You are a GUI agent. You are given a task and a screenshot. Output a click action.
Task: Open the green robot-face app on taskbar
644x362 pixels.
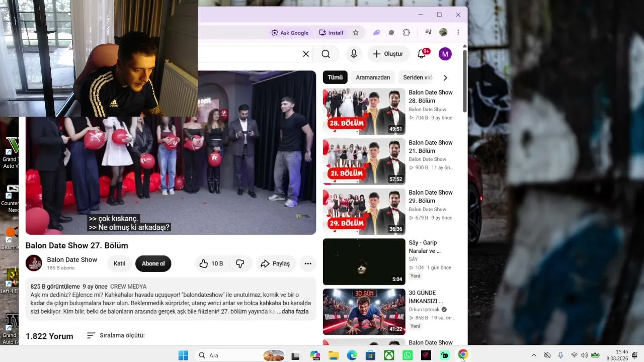point(445,355)
